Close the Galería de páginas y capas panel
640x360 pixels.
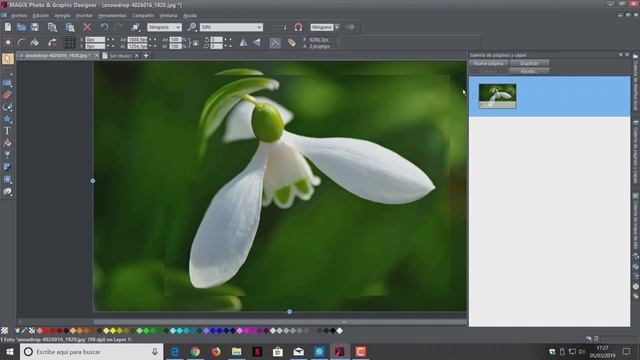pos(627,55)
